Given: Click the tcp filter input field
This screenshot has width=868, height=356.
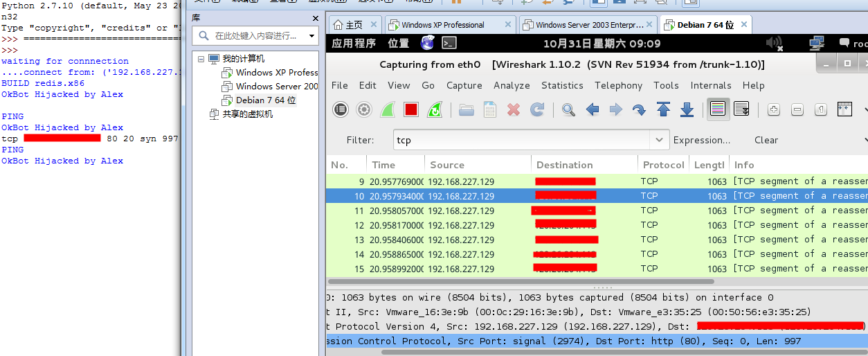Looking at the screenshot, I should click(523, 140).
